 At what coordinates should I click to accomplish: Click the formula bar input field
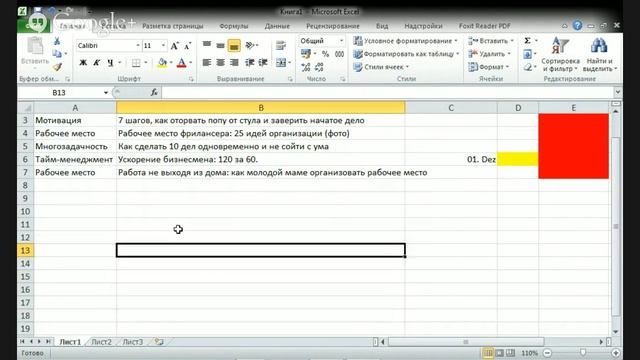click(387, 93)
